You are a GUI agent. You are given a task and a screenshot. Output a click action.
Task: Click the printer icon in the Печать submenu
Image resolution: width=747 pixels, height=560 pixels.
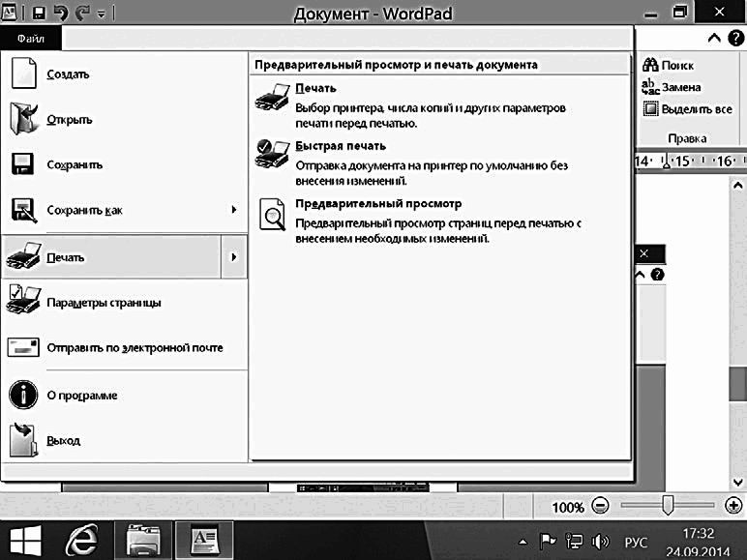coord(273,97)
